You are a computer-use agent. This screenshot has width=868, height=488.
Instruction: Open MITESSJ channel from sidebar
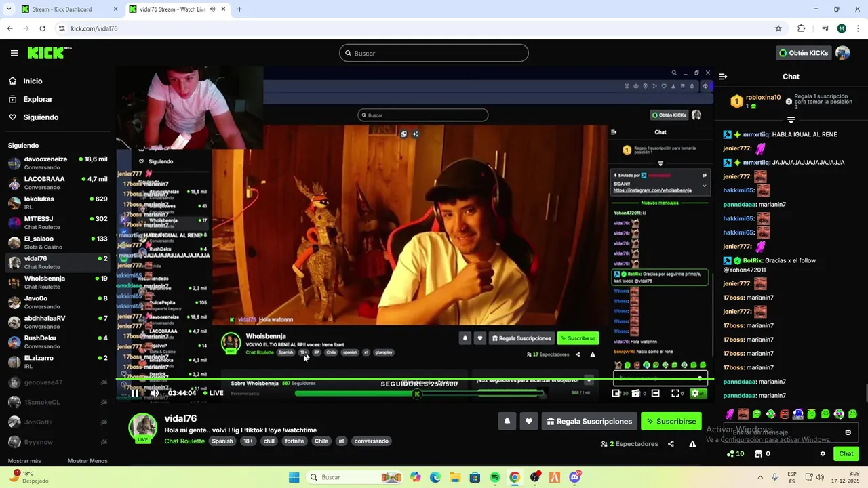coord(58,222)
